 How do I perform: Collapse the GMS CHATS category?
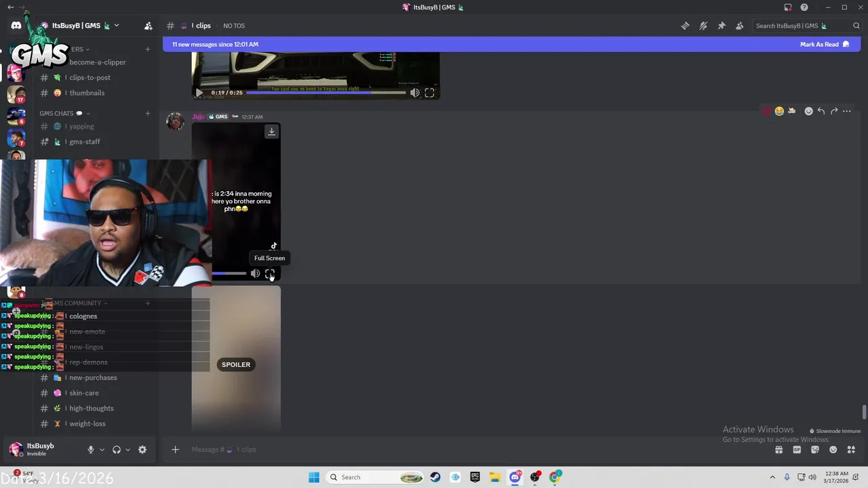[x=64, y=113]
